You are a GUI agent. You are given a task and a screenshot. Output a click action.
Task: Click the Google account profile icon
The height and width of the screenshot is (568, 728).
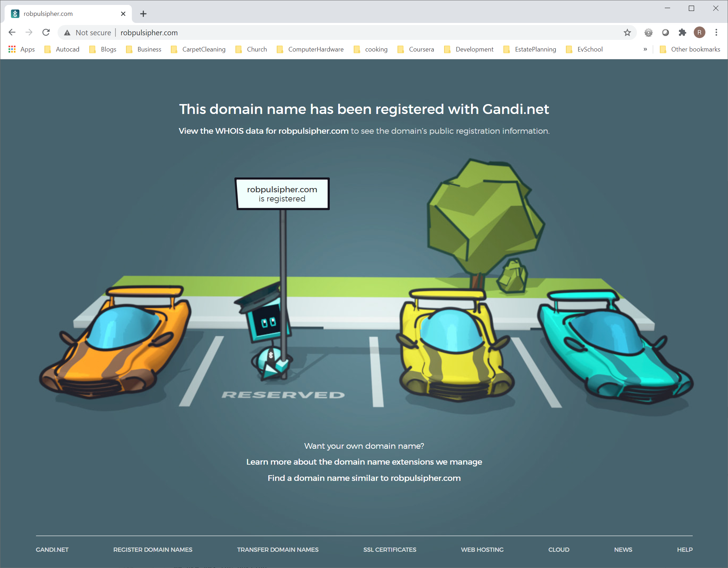coord(700,32)
